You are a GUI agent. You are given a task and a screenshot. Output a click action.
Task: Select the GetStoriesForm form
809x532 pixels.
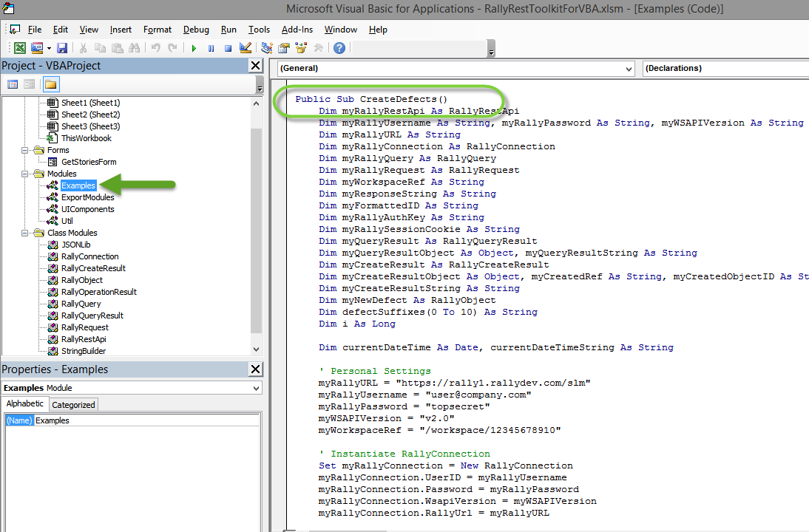coord(89,162)
